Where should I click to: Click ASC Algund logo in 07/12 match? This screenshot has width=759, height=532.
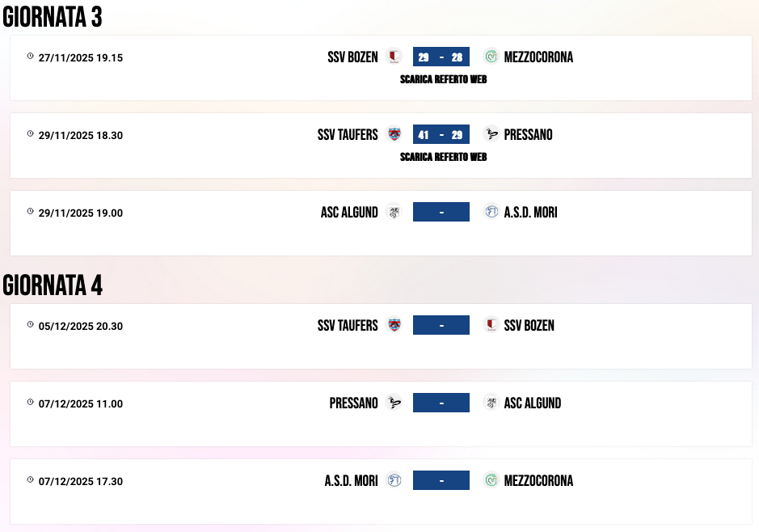click(491, 403)
